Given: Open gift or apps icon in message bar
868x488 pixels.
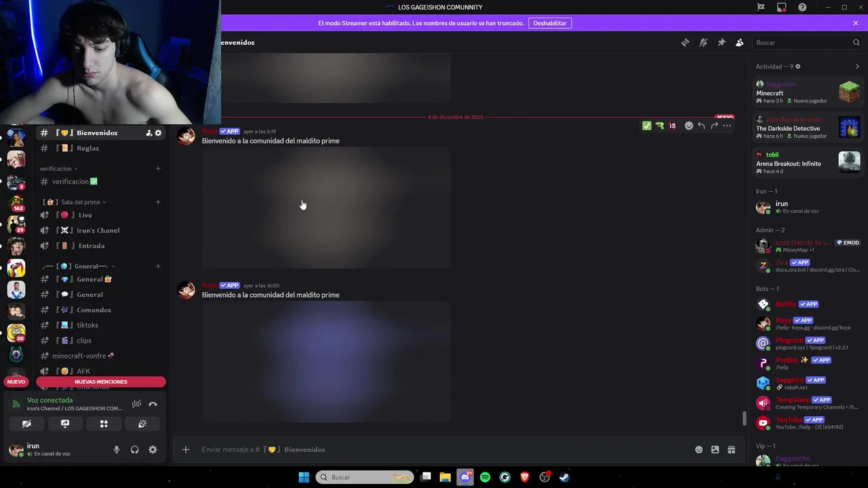Looking at the screenshot, I should pos(731,449).
